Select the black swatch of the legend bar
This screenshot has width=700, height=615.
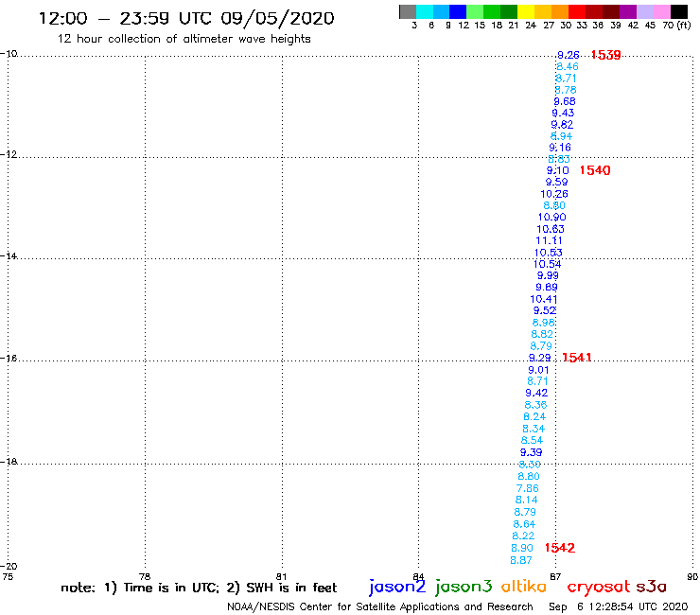(678, 11)
